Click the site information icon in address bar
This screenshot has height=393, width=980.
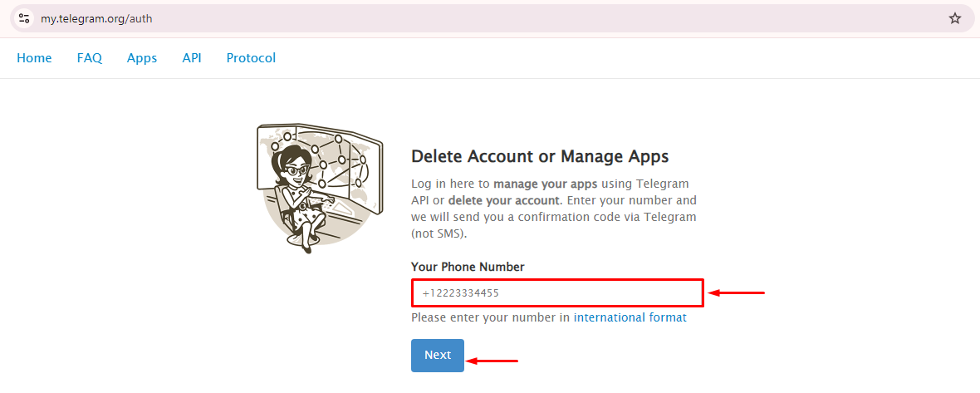tap(23, 18)
